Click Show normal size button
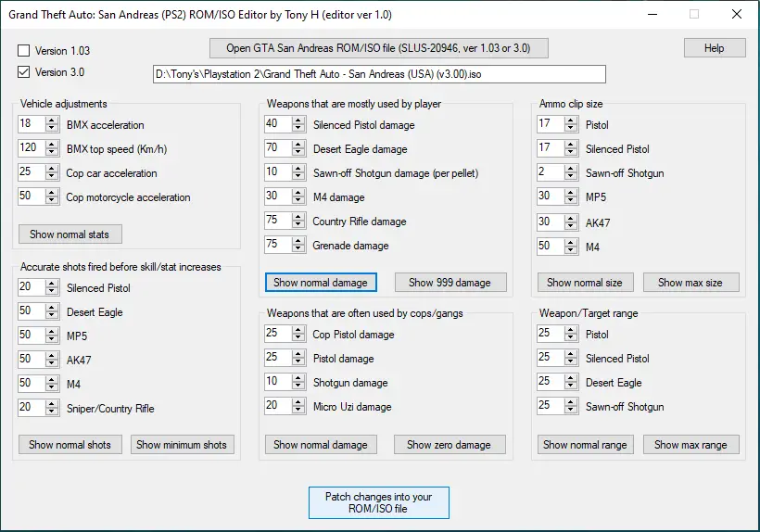 click(x=585, y=283)
